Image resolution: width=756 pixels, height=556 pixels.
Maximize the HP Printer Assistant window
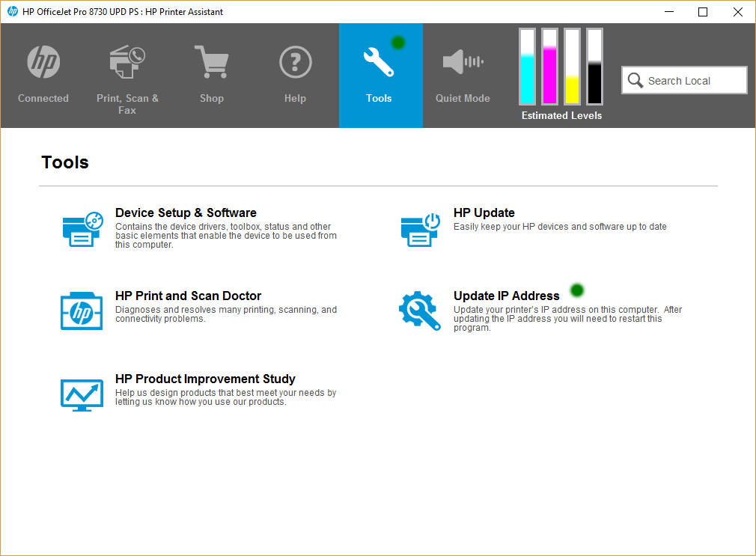coord(703,11)
